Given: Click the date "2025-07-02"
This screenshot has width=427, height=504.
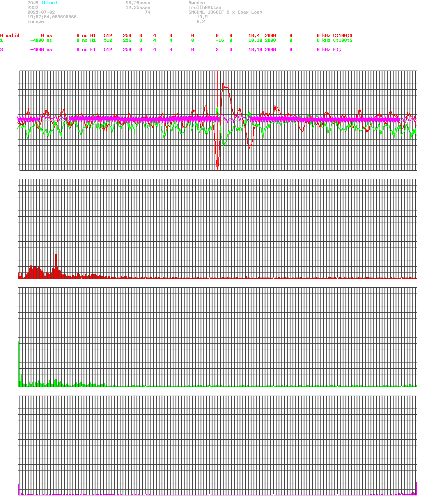Looking at the screenshot, I should 41,12.
